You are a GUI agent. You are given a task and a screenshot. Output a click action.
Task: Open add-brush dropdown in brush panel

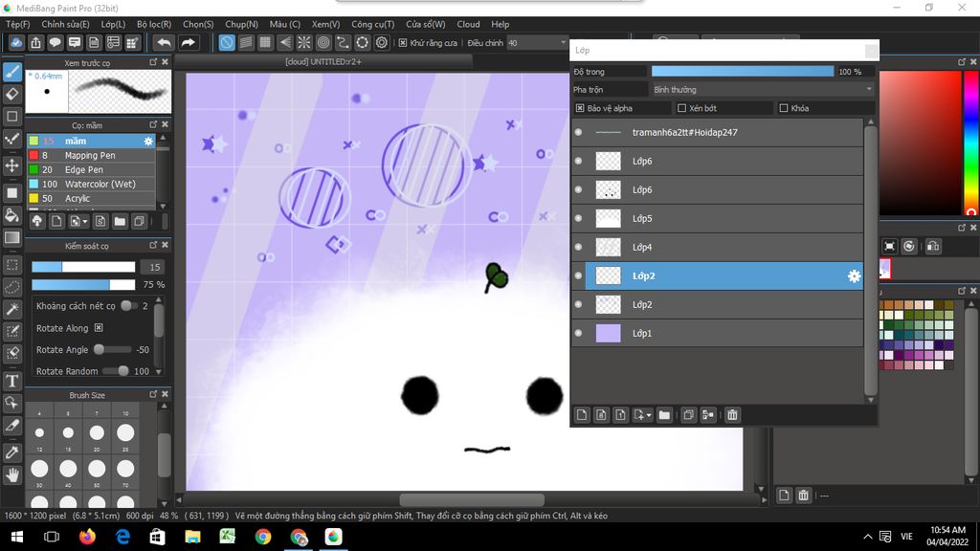78,221
